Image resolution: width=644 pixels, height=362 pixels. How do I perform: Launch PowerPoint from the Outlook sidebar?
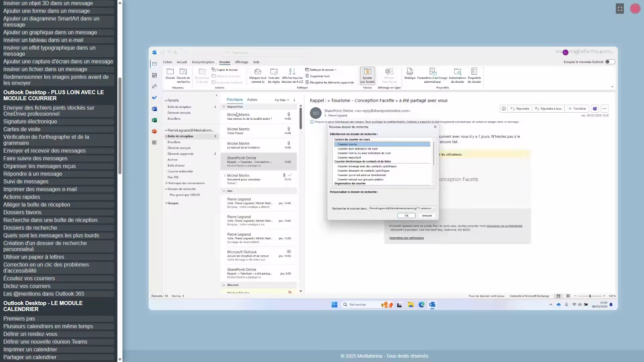pos(154,131)
